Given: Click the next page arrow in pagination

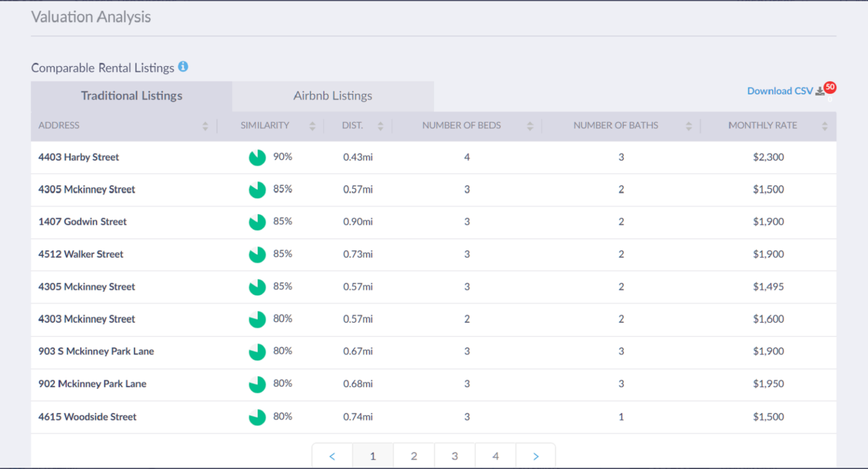Looking at the screenshot, I should click(x=535, y=455).
